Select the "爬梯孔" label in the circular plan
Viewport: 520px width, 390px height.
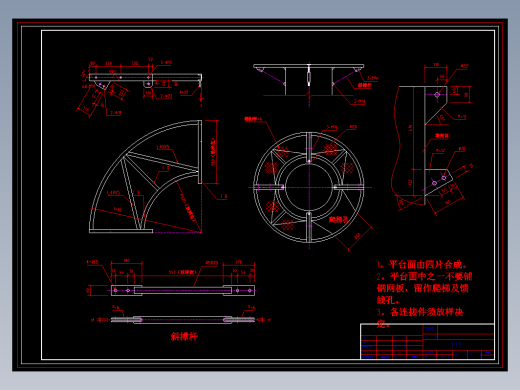339,219
